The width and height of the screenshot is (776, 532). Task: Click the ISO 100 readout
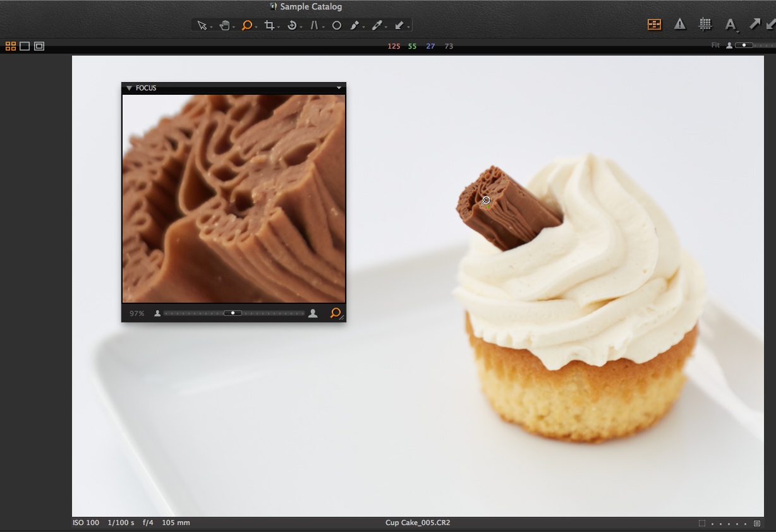point(86,523)
